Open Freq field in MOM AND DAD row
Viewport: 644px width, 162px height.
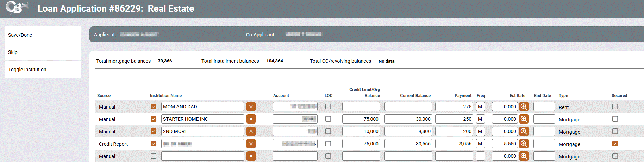click(x=480, y=107)
